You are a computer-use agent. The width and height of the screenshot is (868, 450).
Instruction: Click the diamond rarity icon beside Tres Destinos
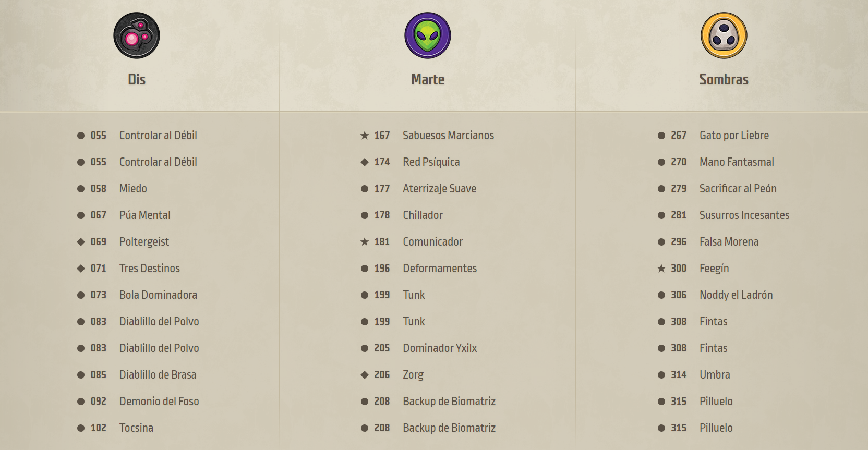pos(81,269)
